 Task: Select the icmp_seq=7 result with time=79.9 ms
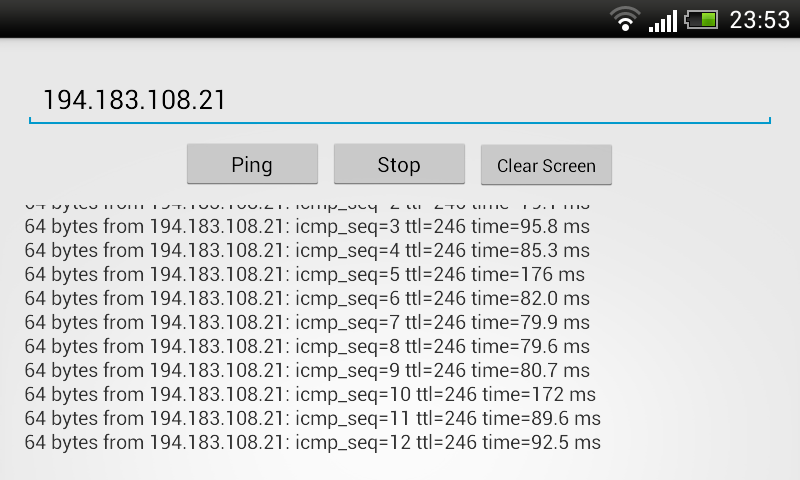point(307,322)
